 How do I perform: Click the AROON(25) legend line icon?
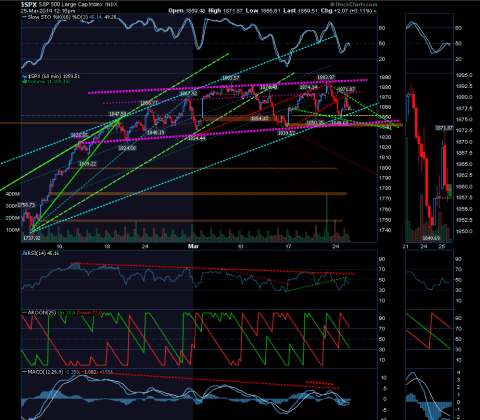point(24,313)
